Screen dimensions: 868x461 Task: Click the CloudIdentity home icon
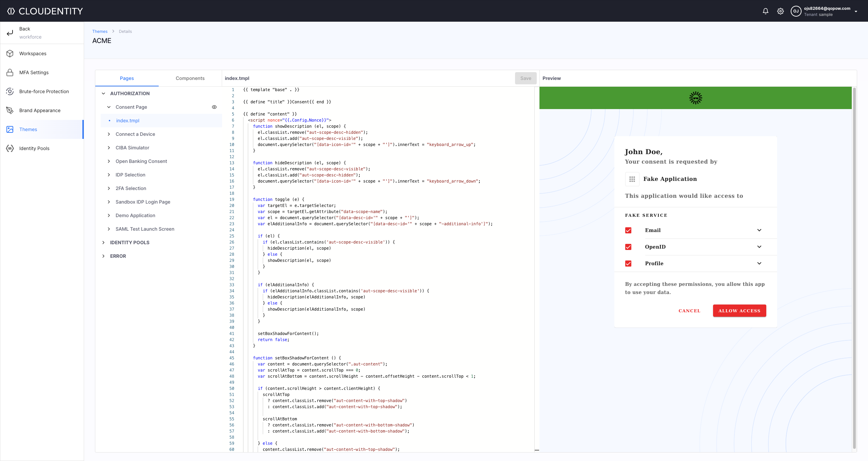tap(11, 10)
